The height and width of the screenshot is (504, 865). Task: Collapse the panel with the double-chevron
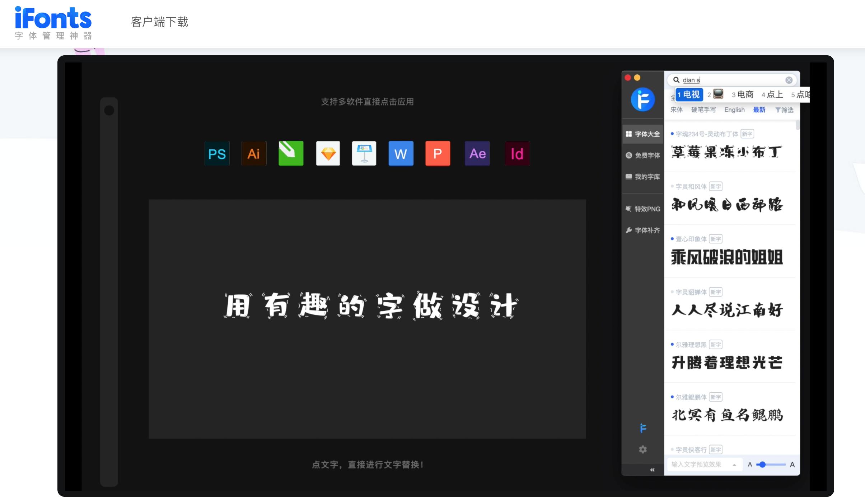pos(653,470)
